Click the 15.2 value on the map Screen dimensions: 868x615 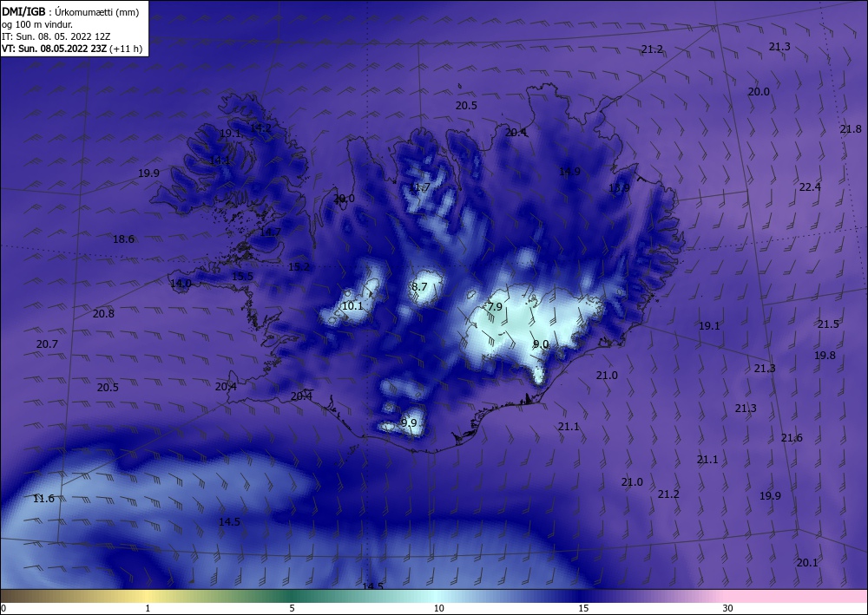[299, 267]
